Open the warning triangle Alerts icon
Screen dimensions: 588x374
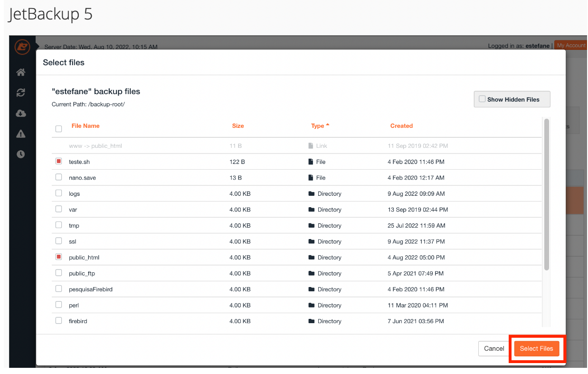(20, 134)
